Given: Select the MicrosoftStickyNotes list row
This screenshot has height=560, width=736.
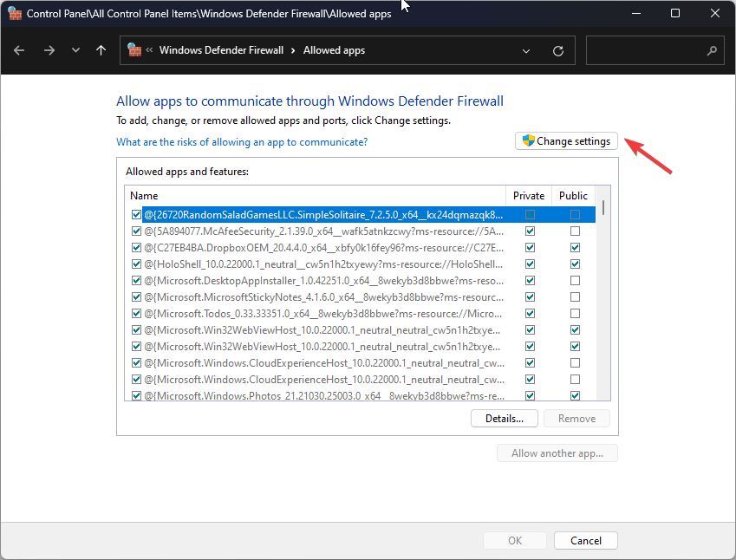Looking at the screenshot, I should (361, 296).
